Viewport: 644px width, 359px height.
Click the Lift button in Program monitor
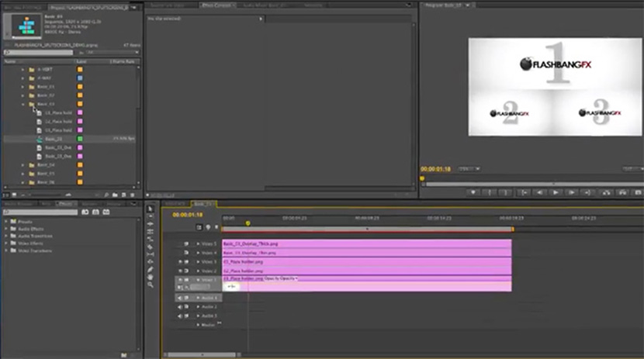606,192
